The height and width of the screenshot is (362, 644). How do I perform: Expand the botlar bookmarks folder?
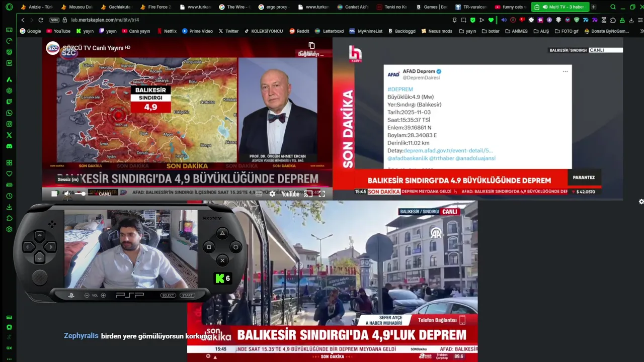(491, 31)
